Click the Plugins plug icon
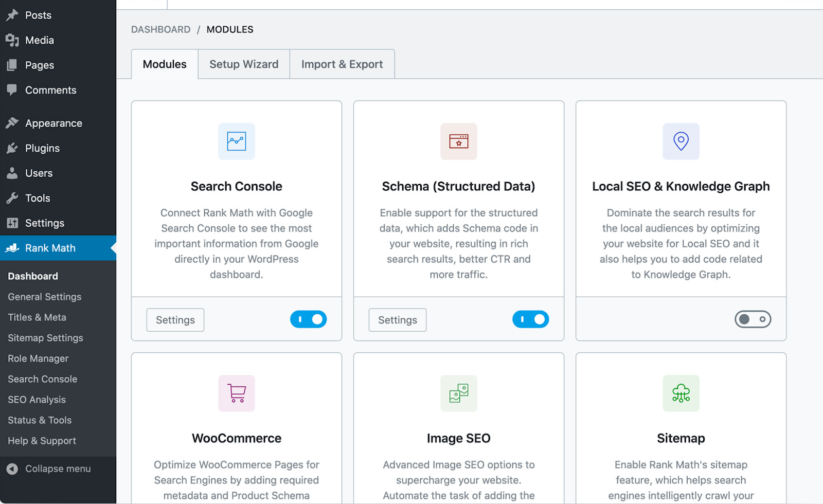This screenshot has height=504, width=823. [12, 148]
